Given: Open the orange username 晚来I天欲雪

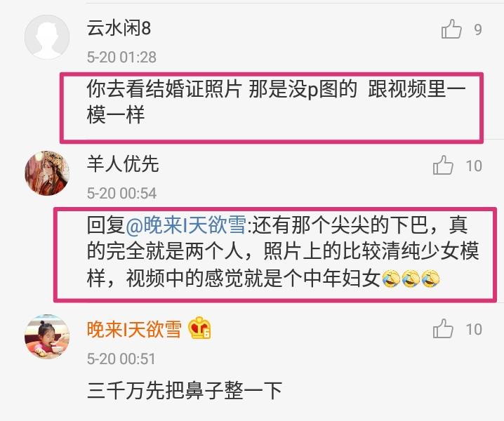Looking at the screenshot, I should 134,329.
